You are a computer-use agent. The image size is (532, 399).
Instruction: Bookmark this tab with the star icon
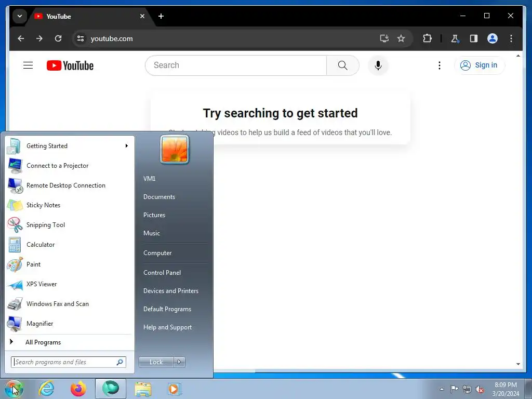pos(401,38)
